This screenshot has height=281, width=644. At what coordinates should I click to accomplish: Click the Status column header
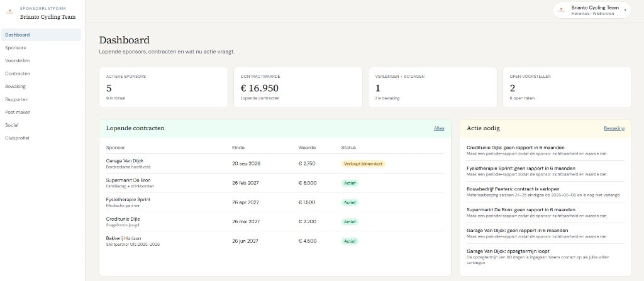[x=348, y=148]
